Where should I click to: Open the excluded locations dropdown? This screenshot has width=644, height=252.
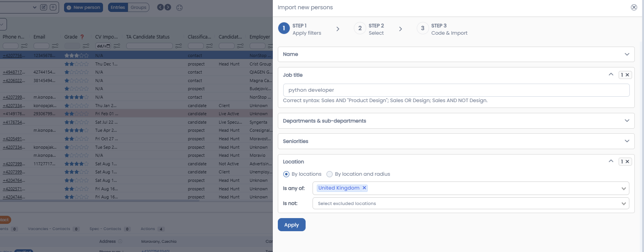[x=470, y=203]
